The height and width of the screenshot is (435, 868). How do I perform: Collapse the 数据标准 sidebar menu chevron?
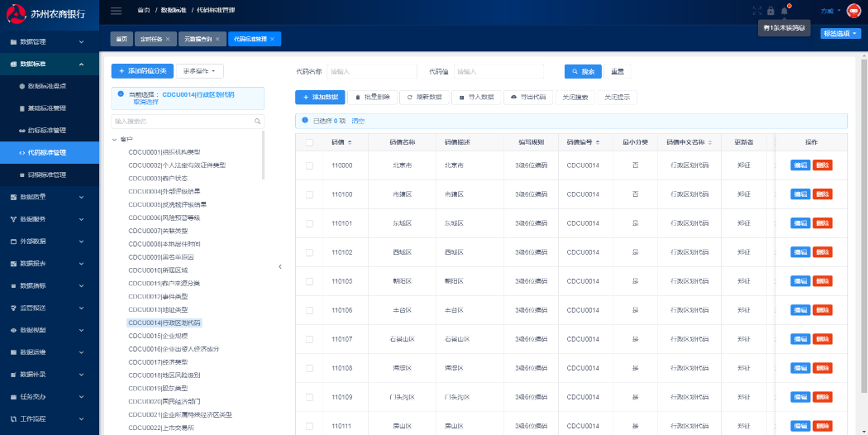tap(81, 65)
